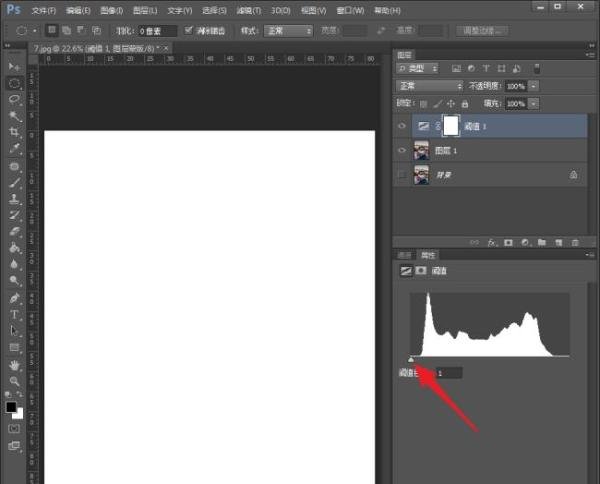Select the History Brush tool

14,215
